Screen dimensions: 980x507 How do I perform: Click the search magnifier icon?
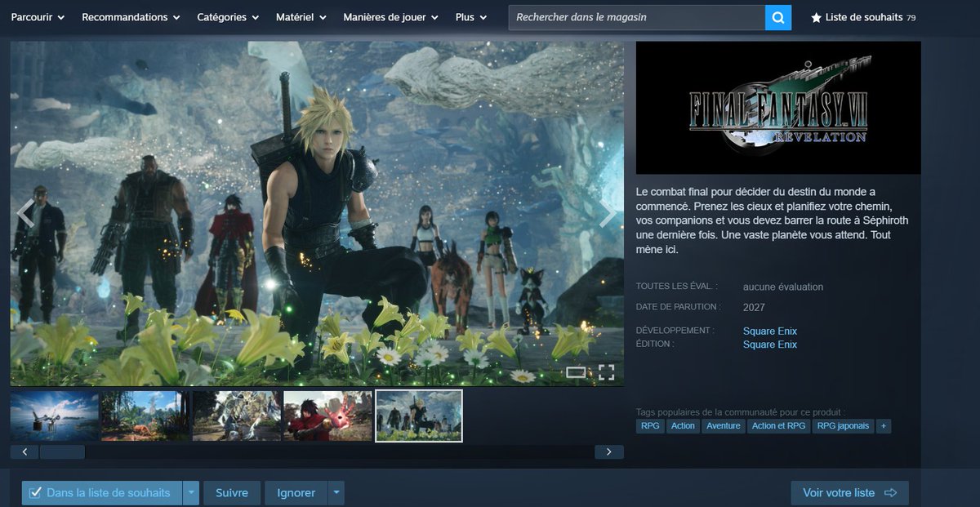click(778, 17)
